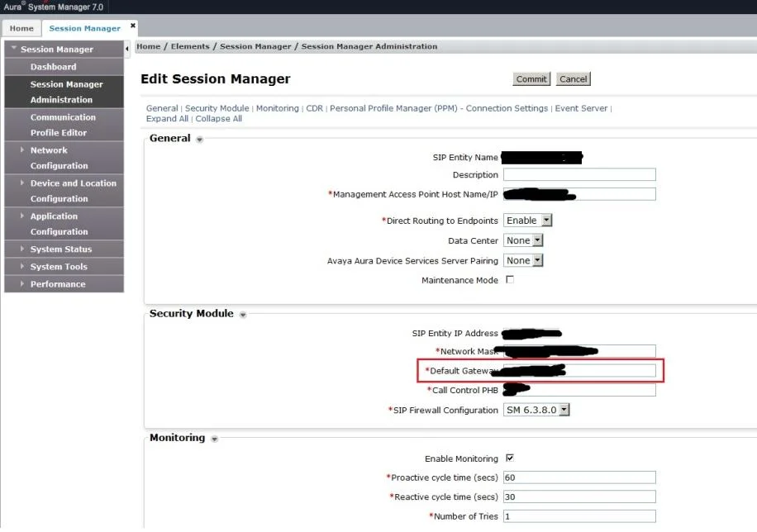Open System Tools sidebar item

click(x=59, y=267)
